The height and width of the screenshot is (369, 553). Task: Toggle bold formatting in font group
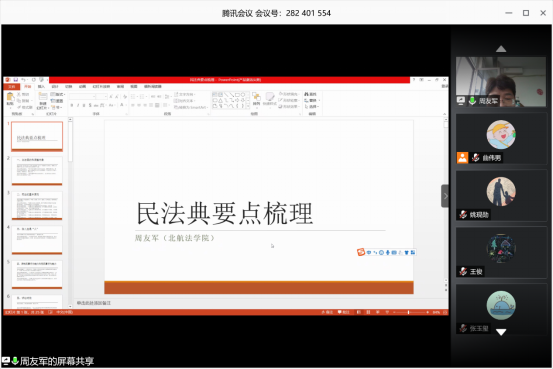click(x=72, y=105)
